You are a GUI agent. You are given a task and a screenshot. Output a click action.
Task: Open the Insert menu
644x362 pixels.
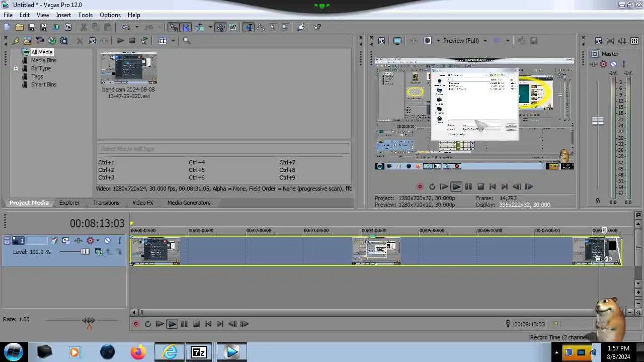click(x=63, y=15)
